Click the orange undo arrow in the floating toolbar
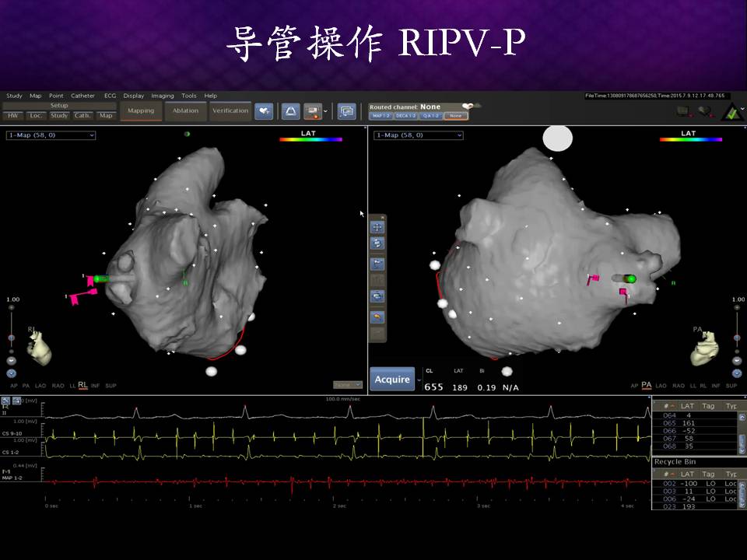Screen dimensions: 747x560 (x=377, y=317)
